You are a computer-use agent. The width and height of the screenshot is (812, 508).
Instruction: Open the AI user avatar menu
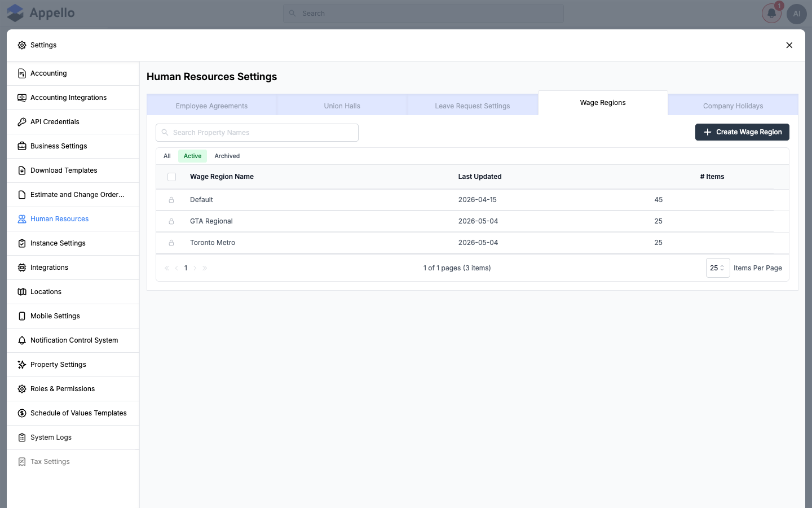point(797,14)
